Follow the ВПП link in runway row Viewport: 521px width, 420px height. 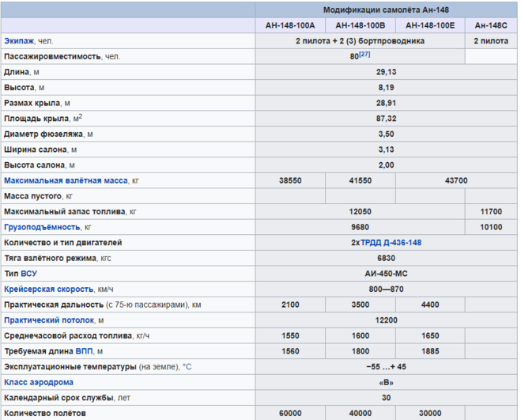tap(84, 351)
